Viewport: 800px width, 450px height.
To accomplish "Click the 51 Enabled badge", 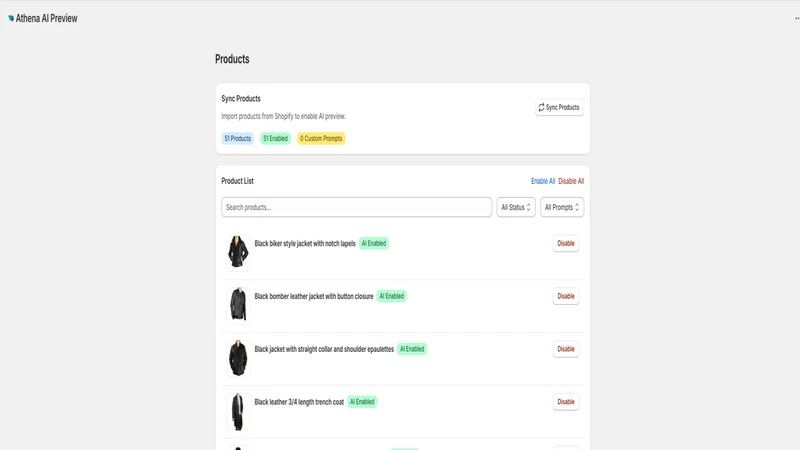I will point(276,138).
